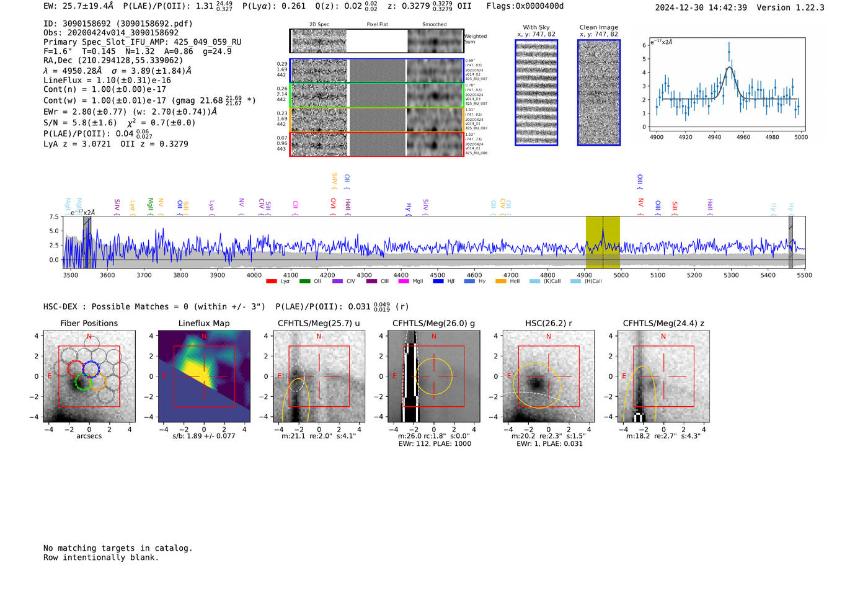
Task: Open the CFHTLS/Meg(25.7) u cutout
Action: (x=319, y=376)
